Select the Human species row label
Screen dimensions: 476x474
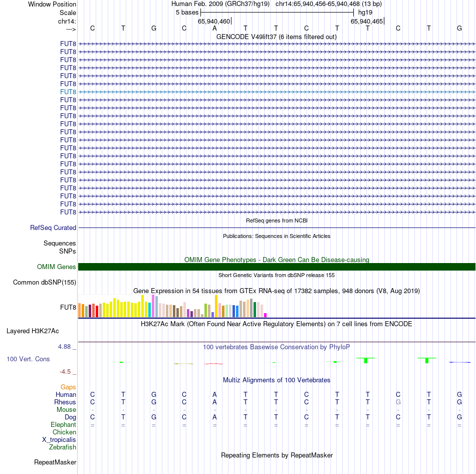[x=66, y=394]
